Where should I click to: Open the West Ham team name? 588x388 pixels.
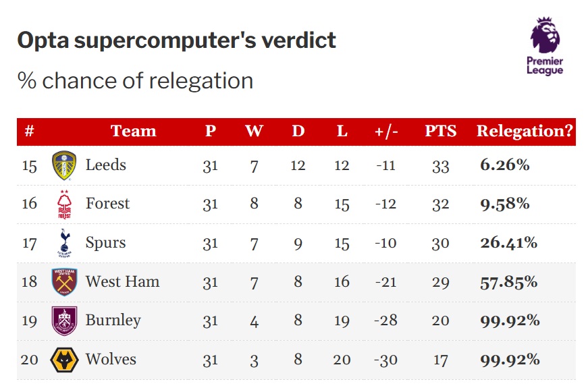coord(122,281)
